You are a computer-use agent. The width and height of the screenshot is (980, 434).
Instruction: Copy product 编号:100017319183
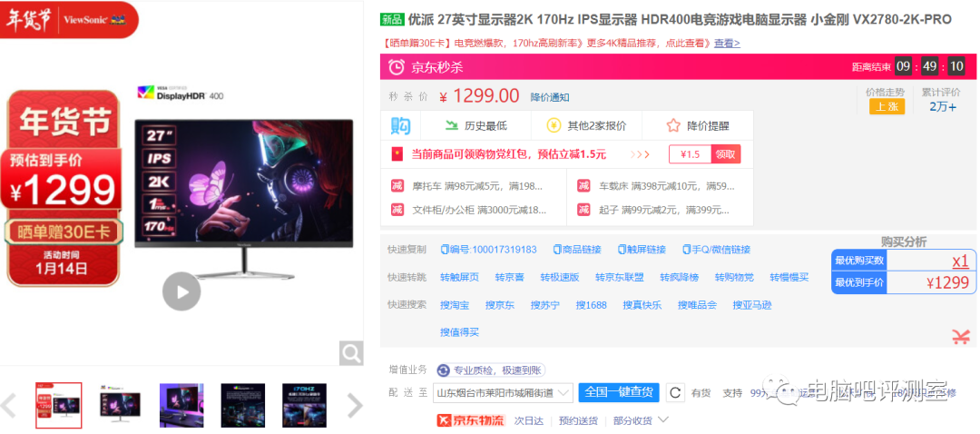click(x=488, y=250)
